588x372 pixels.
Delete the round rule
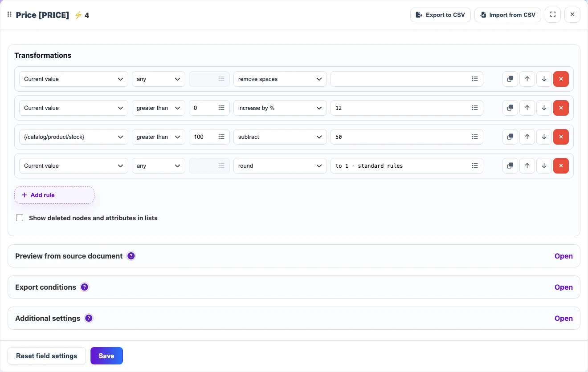pos(561,166)
